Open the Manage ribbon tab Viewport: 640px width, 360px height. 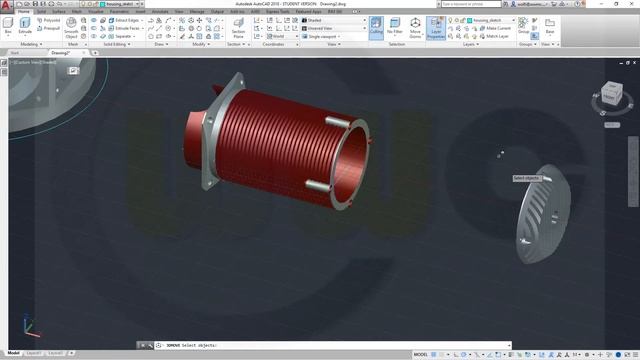point(197,11)
